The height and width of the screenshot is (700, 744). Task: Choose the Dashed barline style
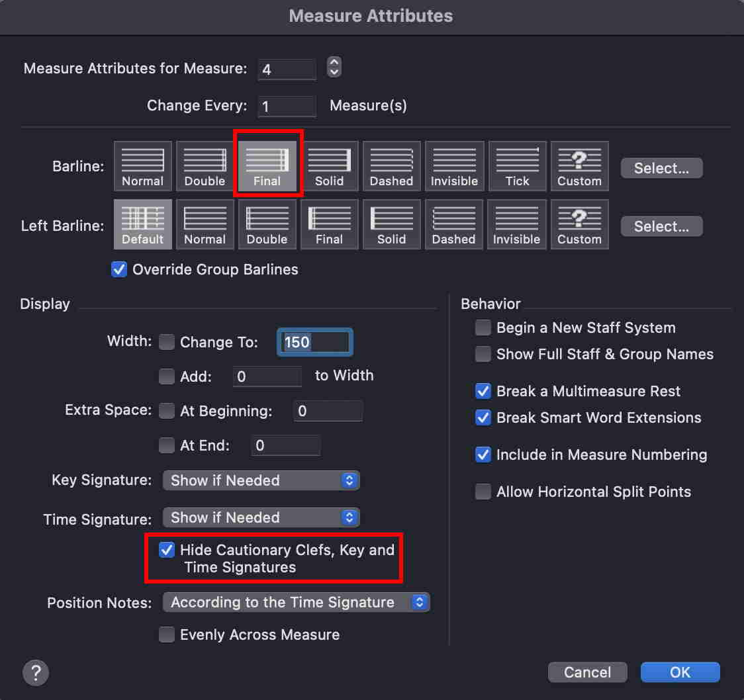(x=391, y=167)
